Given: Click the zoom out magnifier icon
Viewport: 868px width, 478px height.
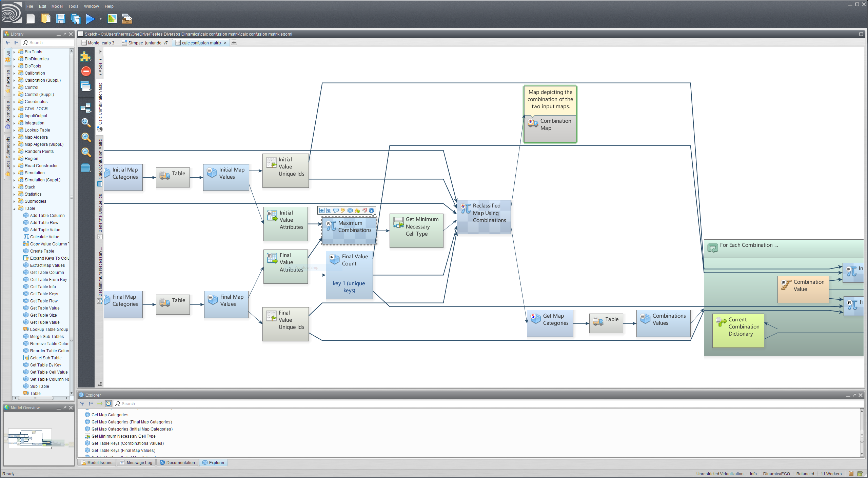Looking at the screenshot, I should click(86, 152).
